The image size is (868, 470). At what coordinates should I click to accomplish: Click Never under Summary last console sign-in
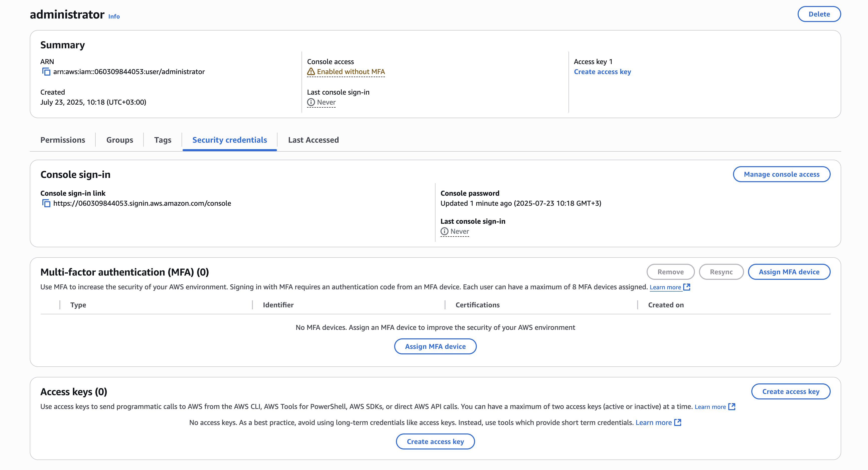pos(326,102)
